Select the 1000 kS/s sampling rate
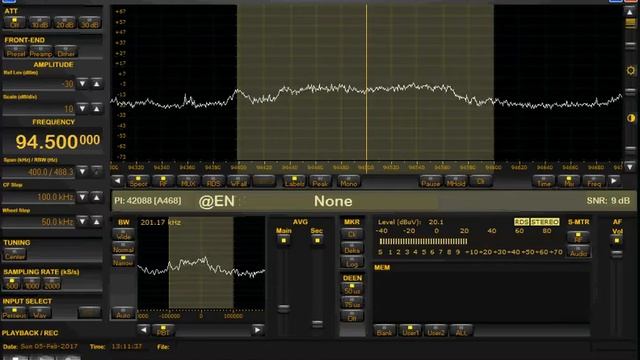This screenshot has width=640, height=360. pyautogui.click(x=32, y=284)
